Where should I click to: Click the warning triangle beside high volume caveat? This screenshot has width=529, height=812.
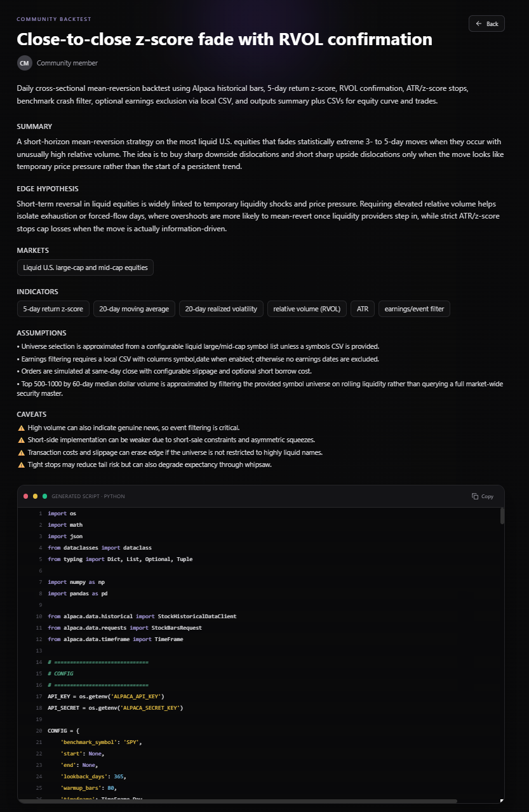[x=21, y=428]
